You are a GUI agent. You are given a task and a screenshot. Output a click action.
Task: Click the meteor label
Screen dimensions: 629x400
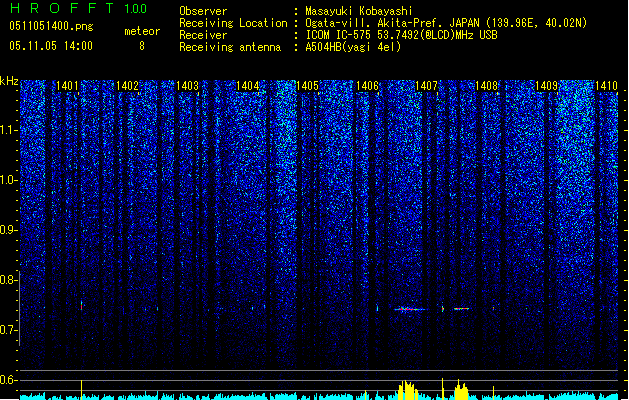pos(142,31)
